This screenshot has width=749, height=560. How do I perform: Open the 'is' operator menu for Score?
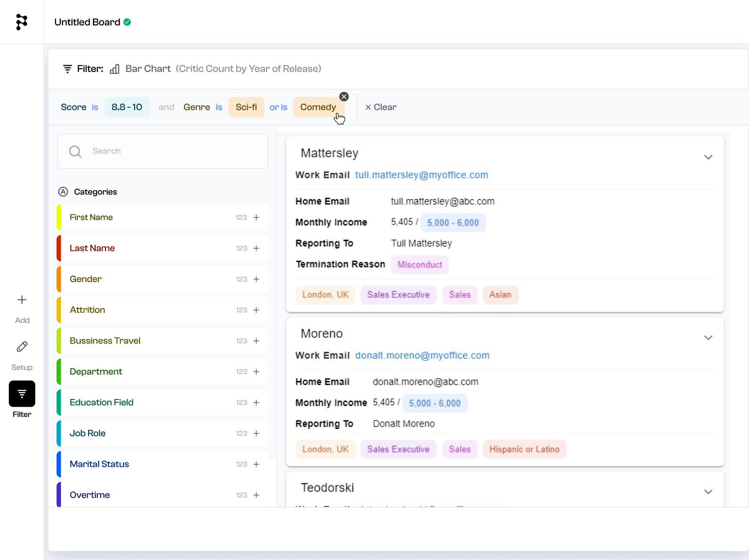[95, 107]
